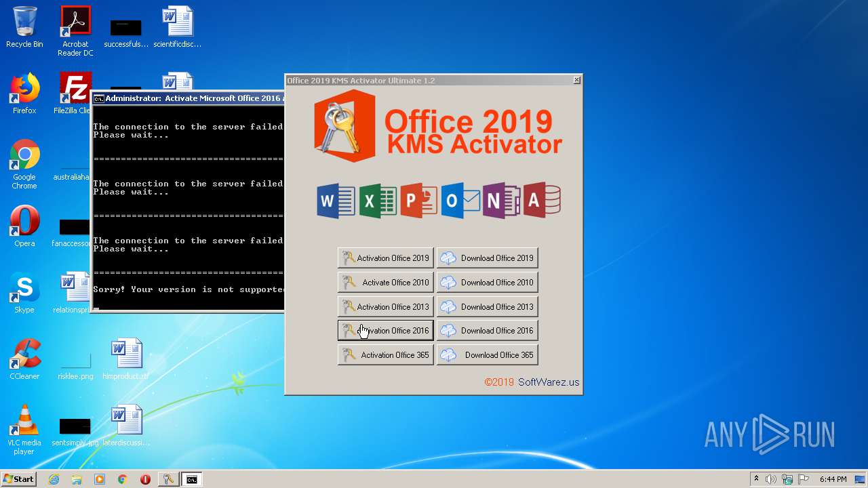The width and height of the screenshot is (868, 488).
Task: Open Internet Explorer from taskbar
Action: click(54, 479)
